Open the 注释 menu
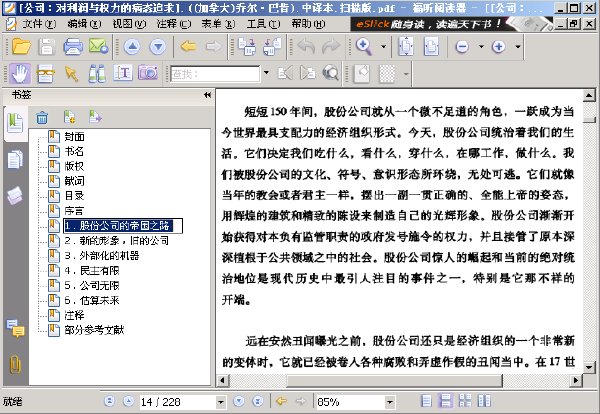 [174, 24]
